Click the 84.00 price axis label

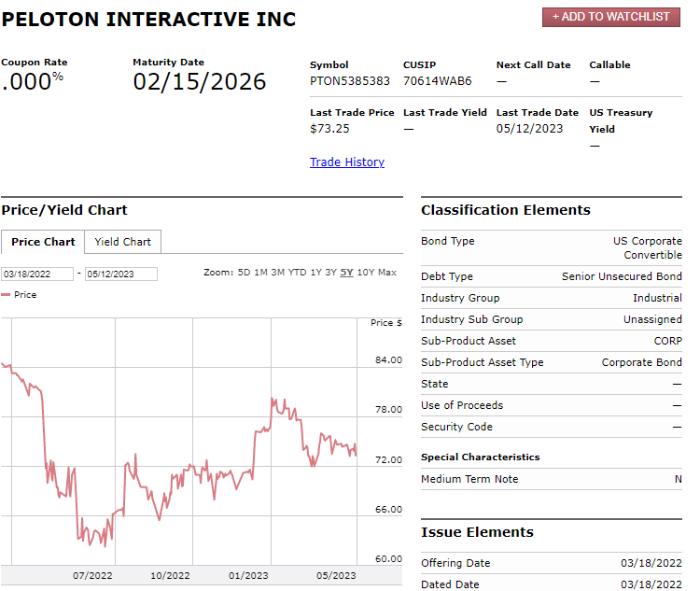tap(388, 360)
